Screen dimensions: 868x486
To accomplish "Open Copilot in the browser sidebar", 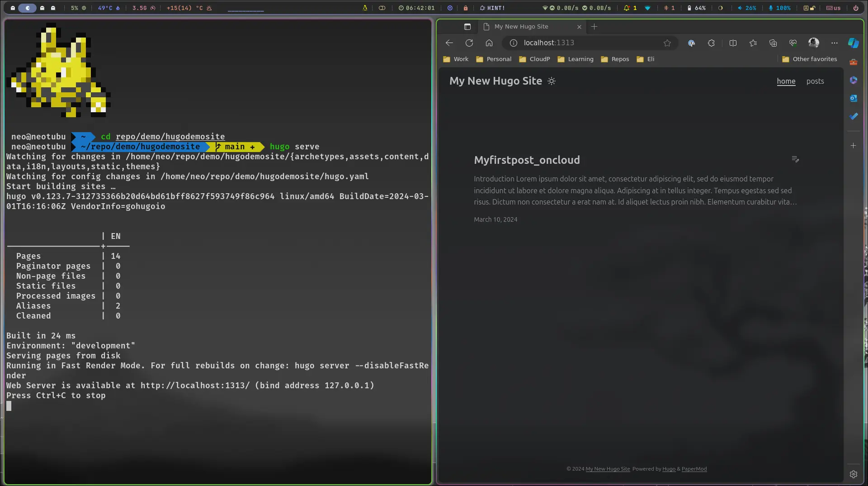I will pos(854,43).
